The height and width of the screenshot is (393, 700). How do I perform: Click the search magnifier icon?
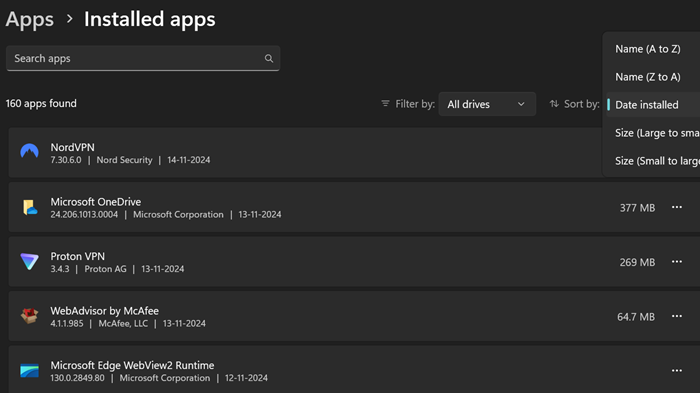[269, 59]
